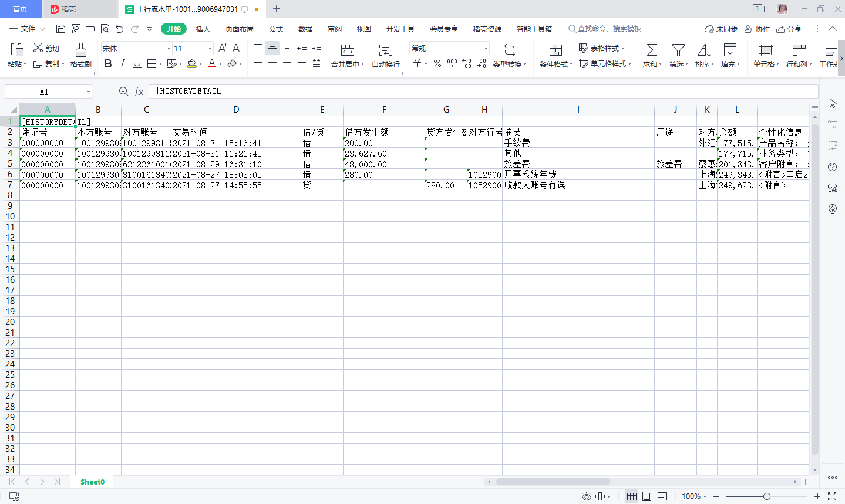Open the Insert (插入) ribbon tab
The height and width of the screenshot is (504, 845).
203,29
